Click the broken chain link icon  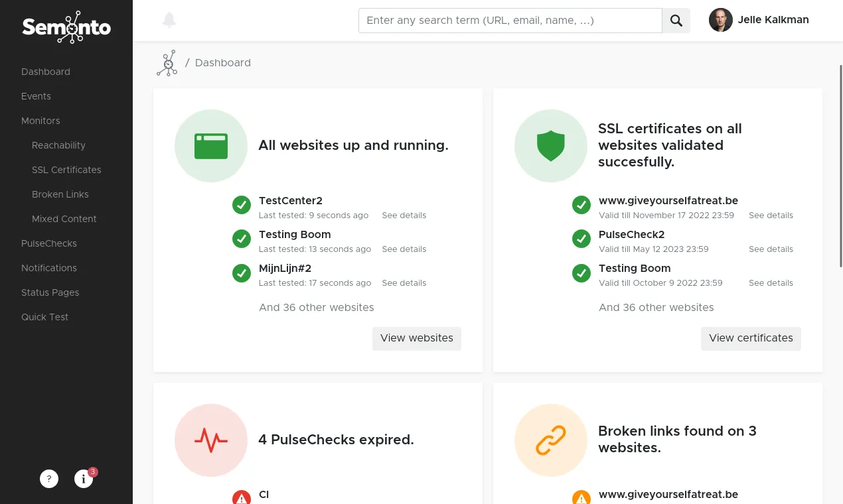coord(550,440)
